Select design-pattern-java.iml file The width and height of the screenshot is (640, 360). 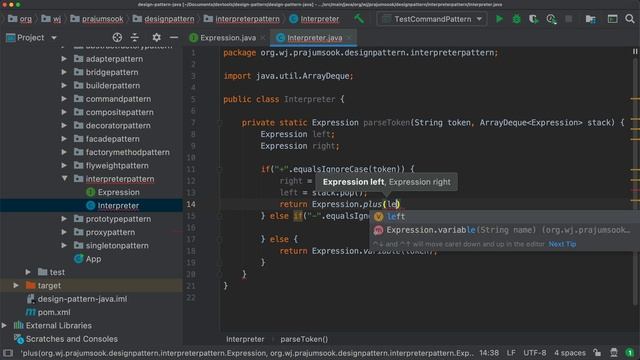82,299
